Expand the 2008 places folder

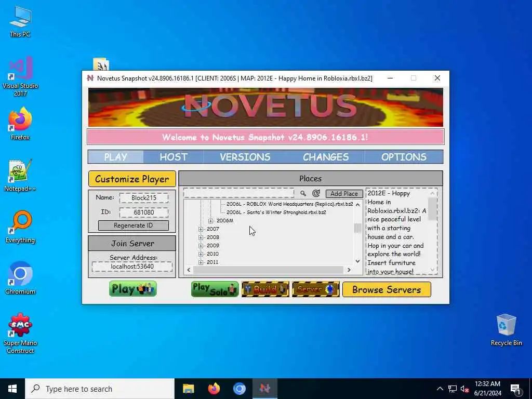201,237
